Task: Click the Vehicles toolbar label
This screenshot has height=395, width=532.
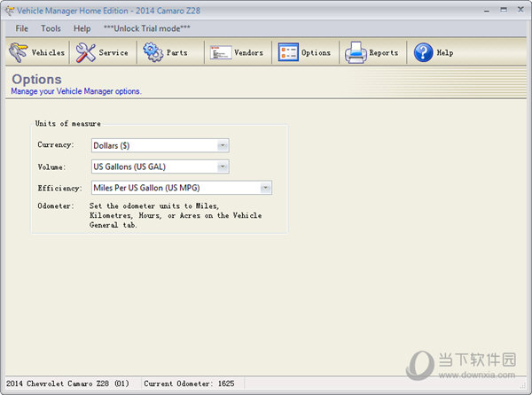Action: pos(48,53)
